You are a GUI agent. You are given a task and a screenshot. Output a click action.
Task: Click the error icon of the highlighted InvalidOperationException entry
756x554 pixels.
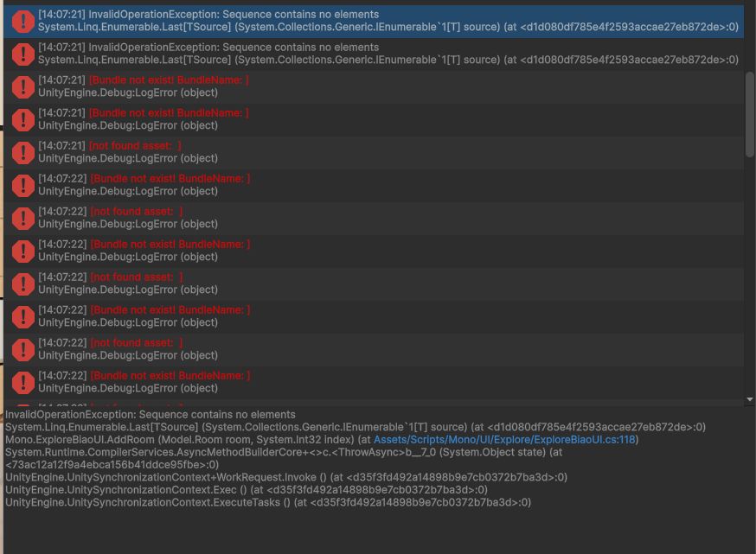tap(23, 22)
